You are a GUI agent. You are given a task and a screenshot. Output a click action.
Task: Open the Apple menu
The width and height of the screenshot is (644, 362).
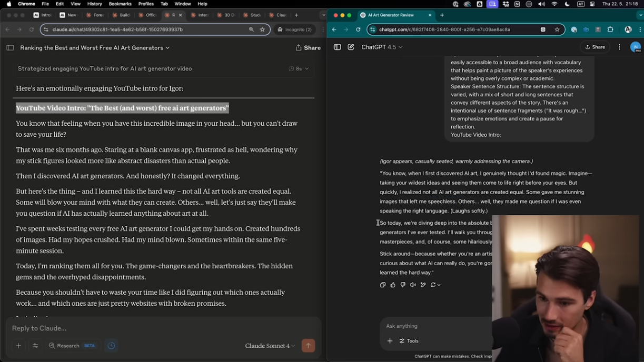coord(9,4)
